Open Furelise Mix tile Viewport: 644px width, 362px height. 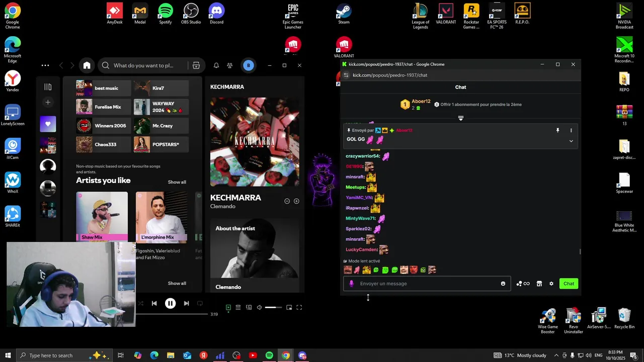(103, 107)
